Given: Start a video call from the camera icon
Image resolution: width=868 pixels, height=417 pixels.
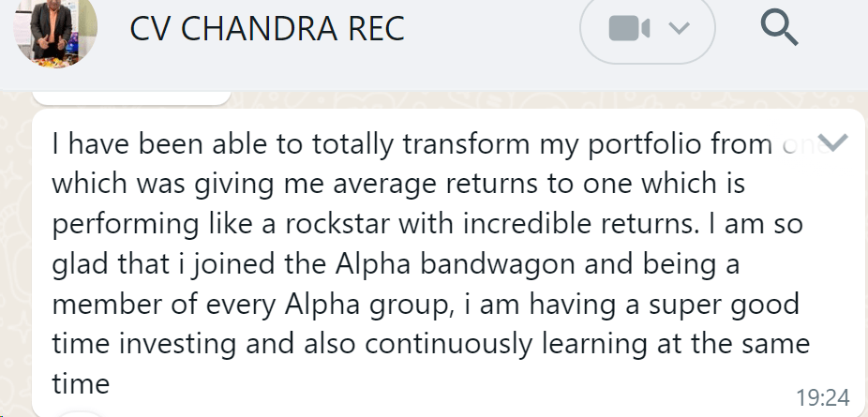Looking at the screenshot, I should click(x=629, y=29).
